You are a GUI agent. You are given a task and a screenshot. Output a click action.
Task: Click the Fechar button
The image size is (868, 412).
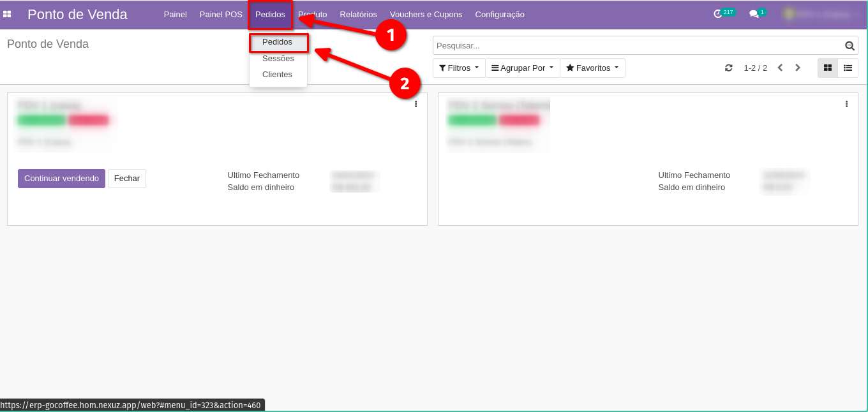(x=127, y=179)
